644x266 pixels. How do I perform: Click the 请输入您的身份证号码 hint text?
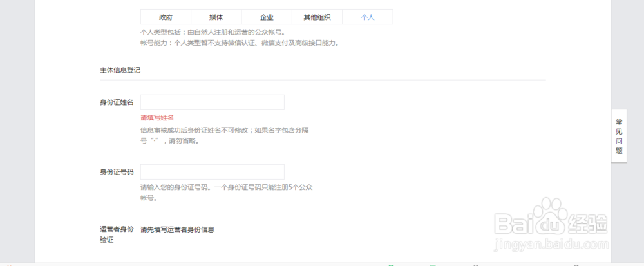[x=227, y=193]
